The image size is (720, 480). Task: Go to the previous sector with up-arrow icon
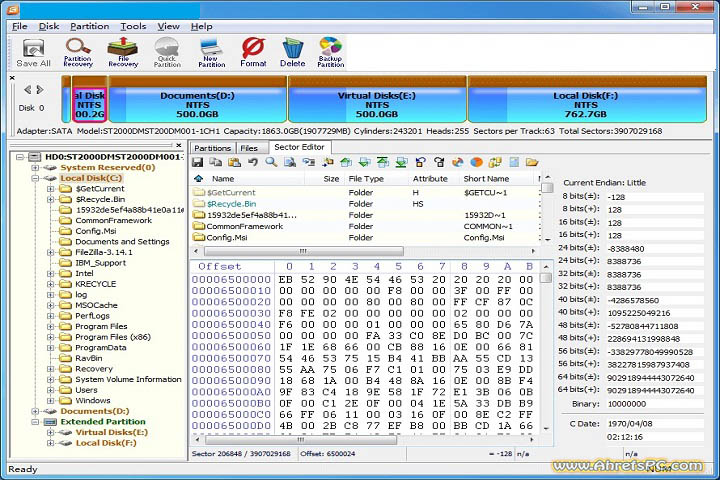pyautogui.click(x=346, y=162)
